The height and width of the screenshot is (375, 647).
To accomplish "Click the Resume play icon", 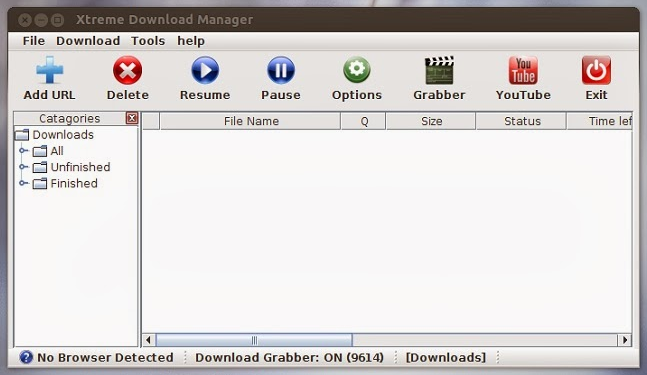I will tap(205, 71).
